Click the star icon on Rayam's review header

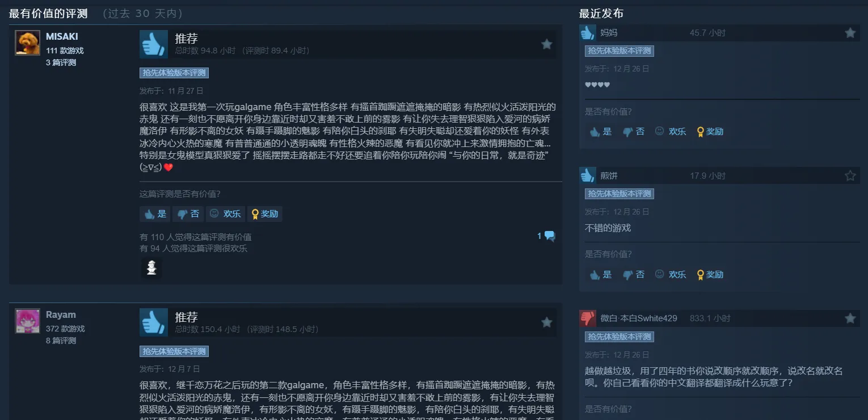point(547,322)
